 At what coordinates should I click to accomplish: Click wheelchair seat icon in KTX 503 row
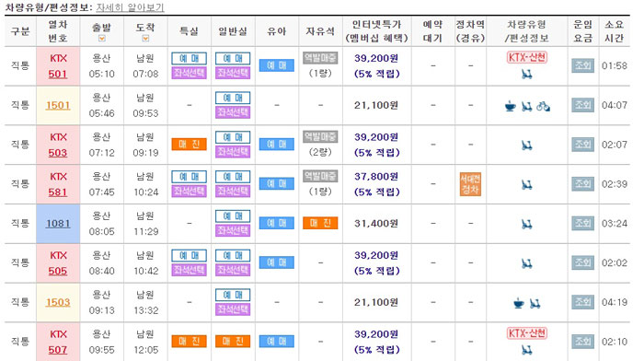point(527,145)
